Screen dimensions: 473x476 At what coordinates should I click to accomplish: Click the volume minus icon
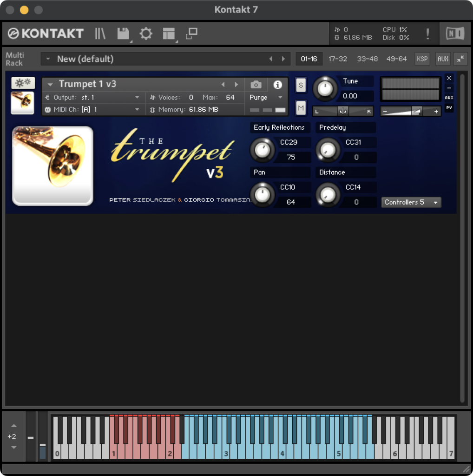(385, 112)
